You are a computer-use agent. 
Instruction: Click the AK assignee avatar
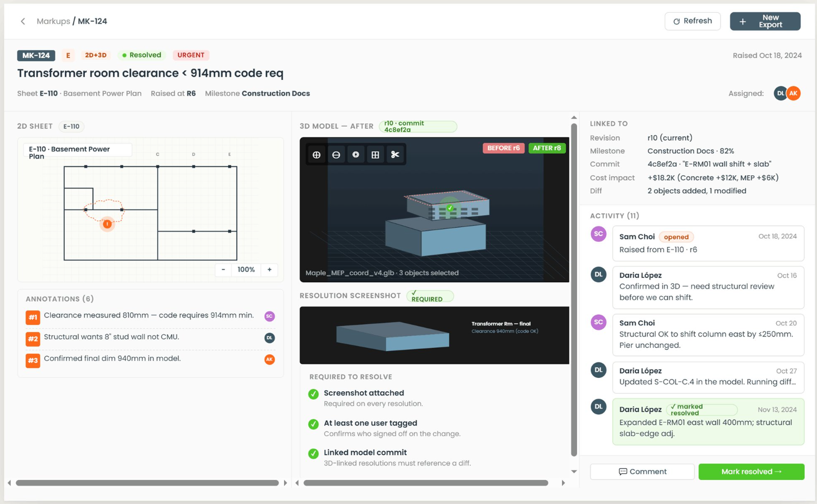point(794,93)
